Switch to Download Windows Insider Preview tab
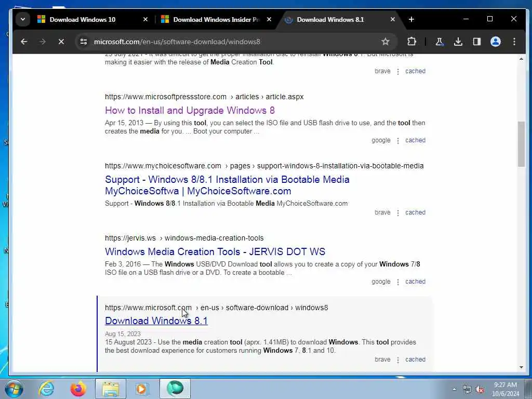Screen dimensions: 532x399 click(216, 20)
